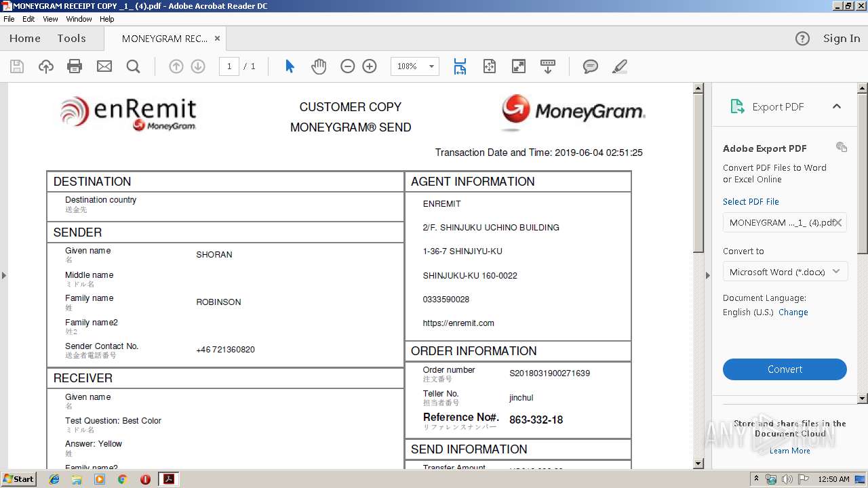868x488 pixels.
Task: Go to previous page arrow
Action: pyautogui.click(x=176, y=66)
